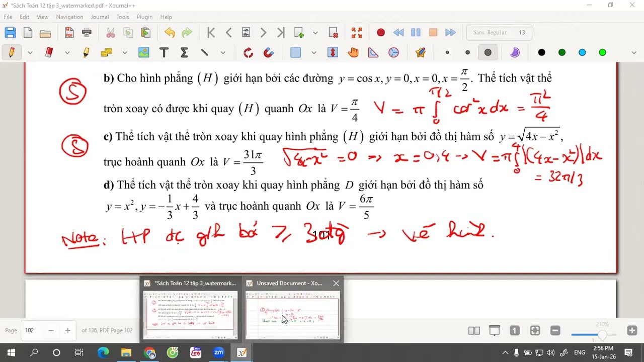
Task: Adjust the zoom slider handle
Action: [602, 336]
